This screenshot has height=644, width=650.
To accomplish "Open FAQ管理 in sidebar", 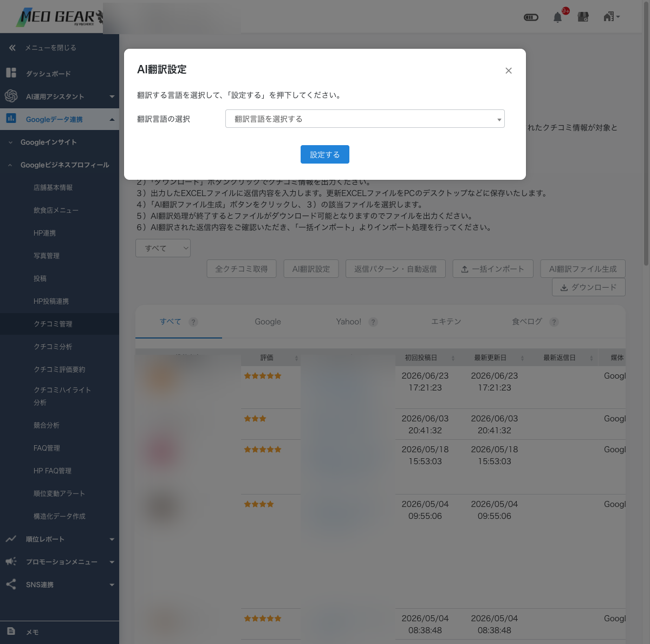I will (x=47, y=448).
